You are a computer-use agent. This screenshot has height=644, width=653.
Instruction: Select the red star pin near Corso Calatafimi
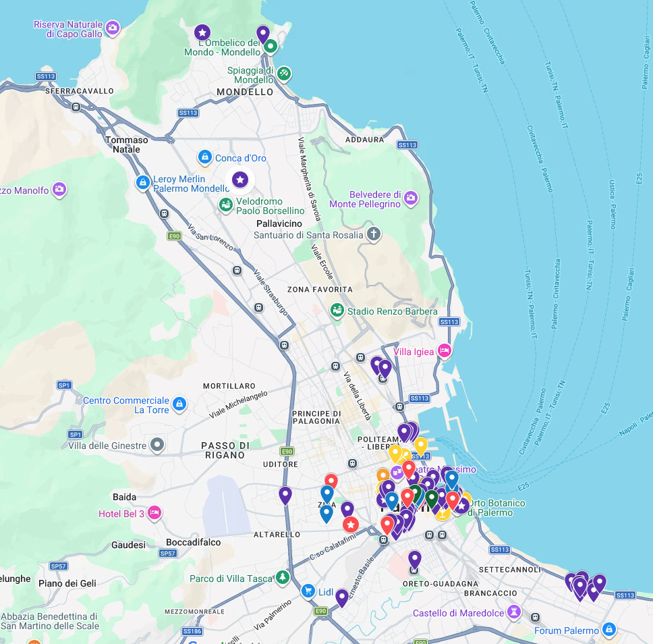click(351, 525)
